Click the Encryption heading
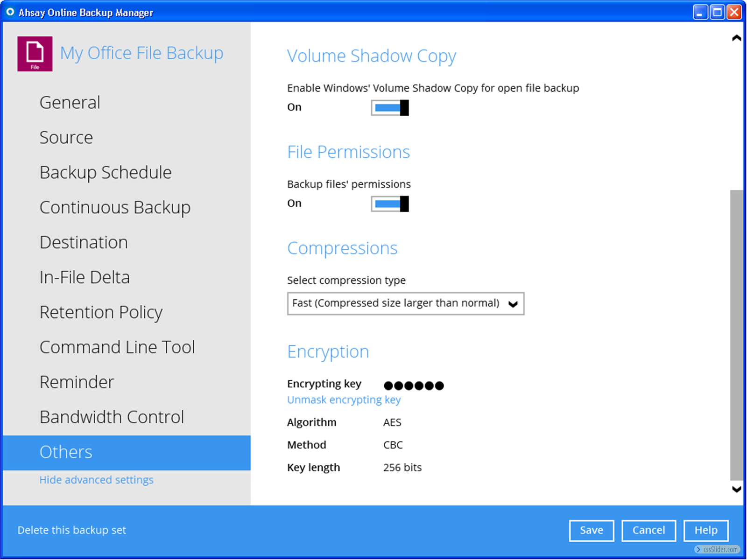Viewport: 747px width, 560px height. [328, 352]
